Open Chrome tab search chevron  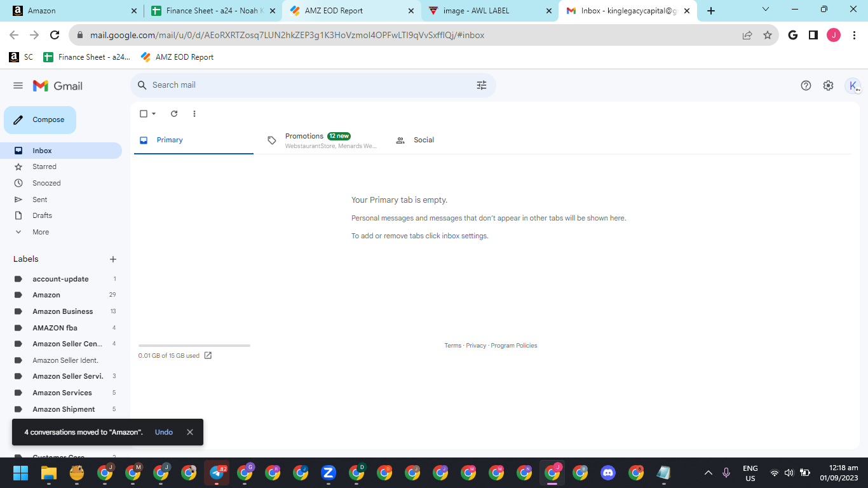[x=766, y=10]
